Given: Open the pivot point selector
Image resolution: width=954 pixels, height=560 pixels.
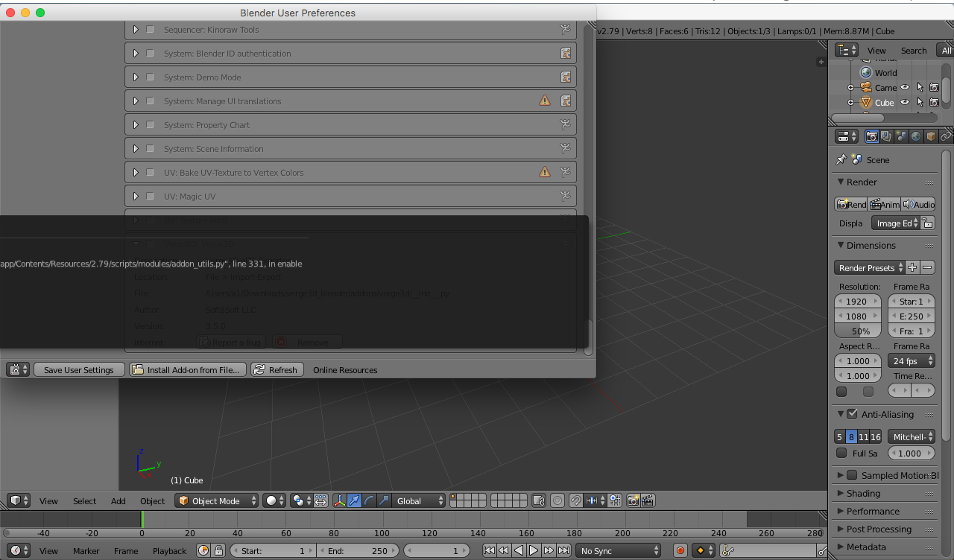Looking at the screenshot, I should (301, 500).
